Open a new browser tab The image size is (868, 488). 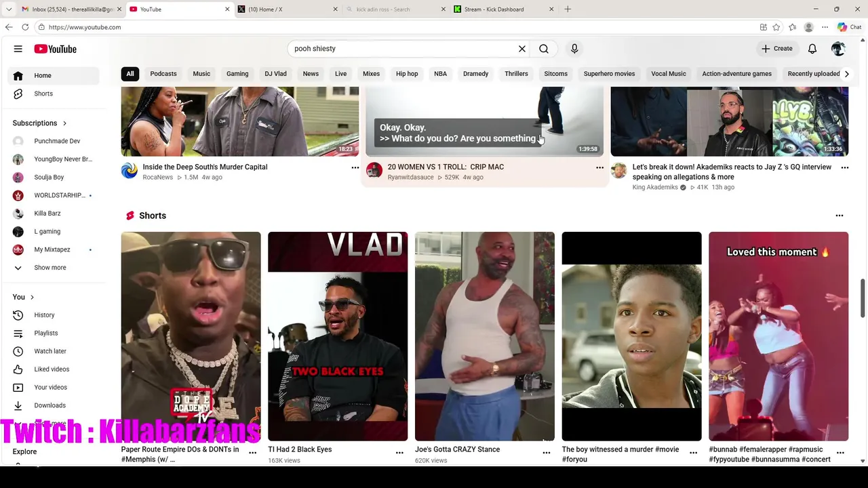pos(568,9)
